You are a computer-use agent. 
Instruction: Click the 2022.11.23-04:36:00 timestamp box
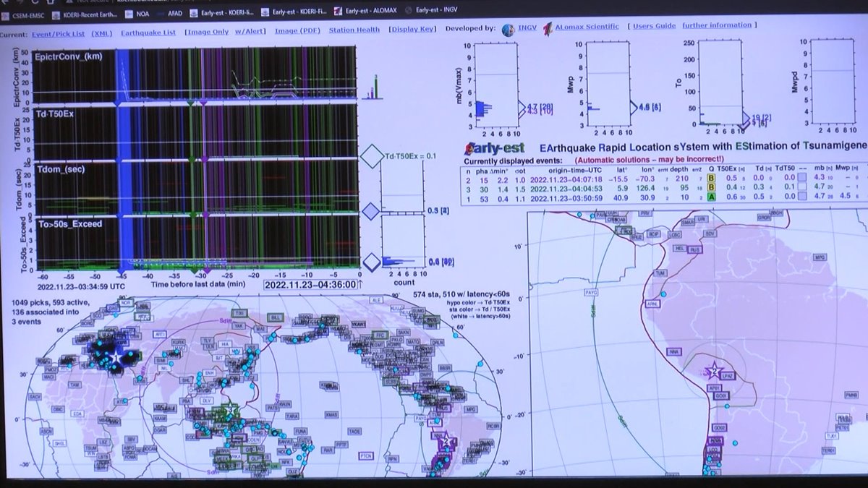310,285
